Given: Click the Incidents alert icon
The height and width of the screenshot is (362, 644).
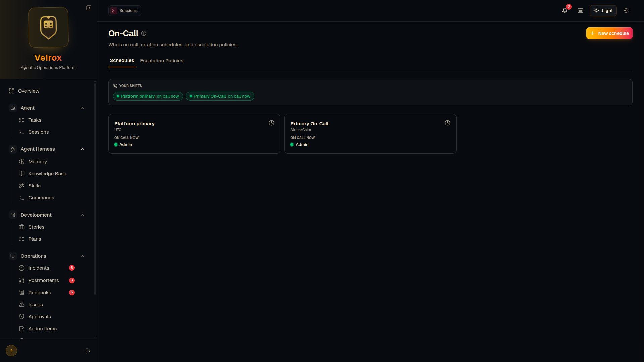Looking at the screenshot, I should click(22, 268).
